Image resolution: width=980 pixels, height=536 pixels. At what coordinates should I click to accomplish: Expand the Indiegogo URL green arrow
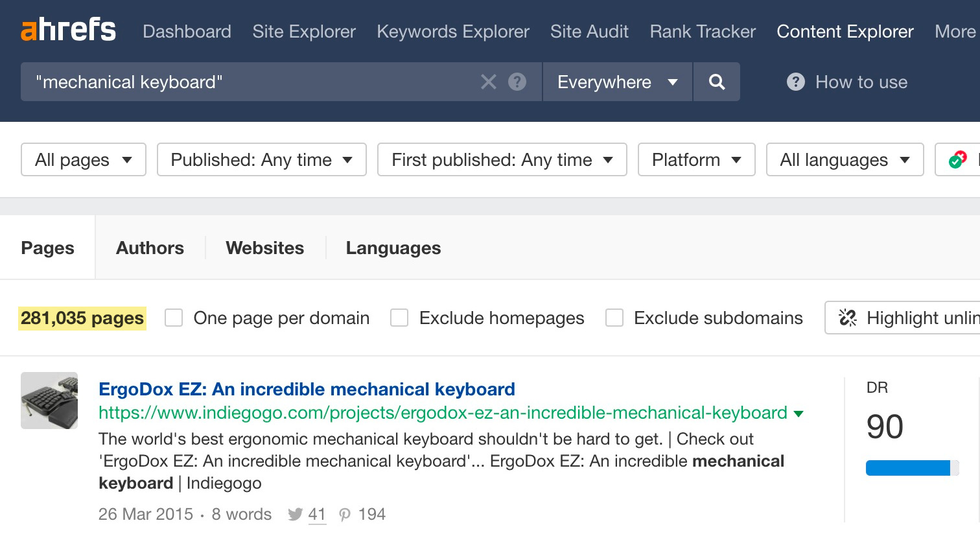[x=799, y=414]
